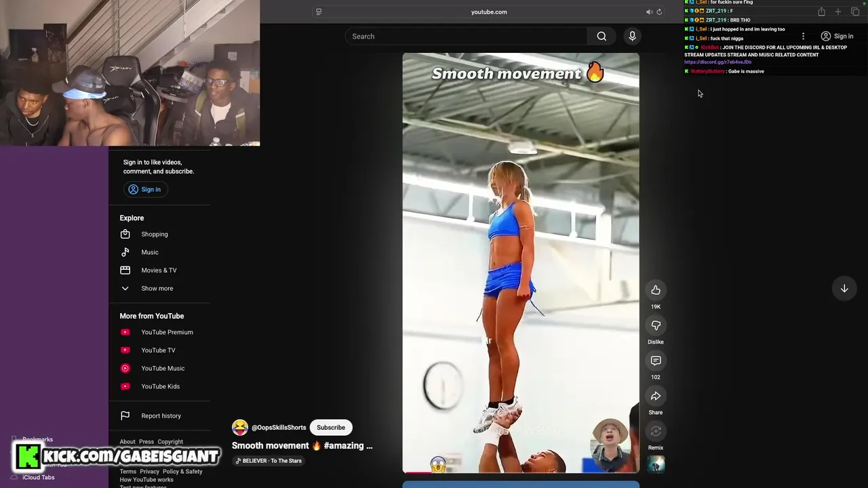The height and width of the screenshot is (488, 868).
Task: Open the Remix icon
Action: click(x=656, y=431)
